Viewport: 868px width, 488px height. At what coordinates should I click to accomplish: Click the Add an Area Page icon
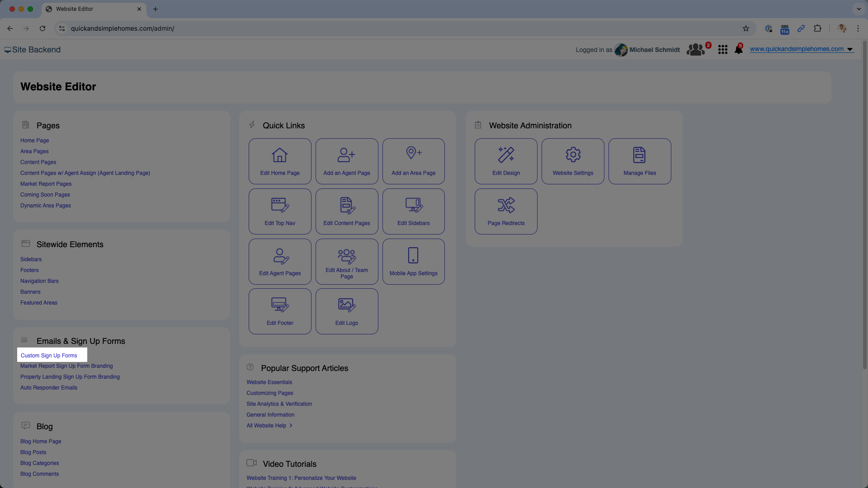(413, 161)
